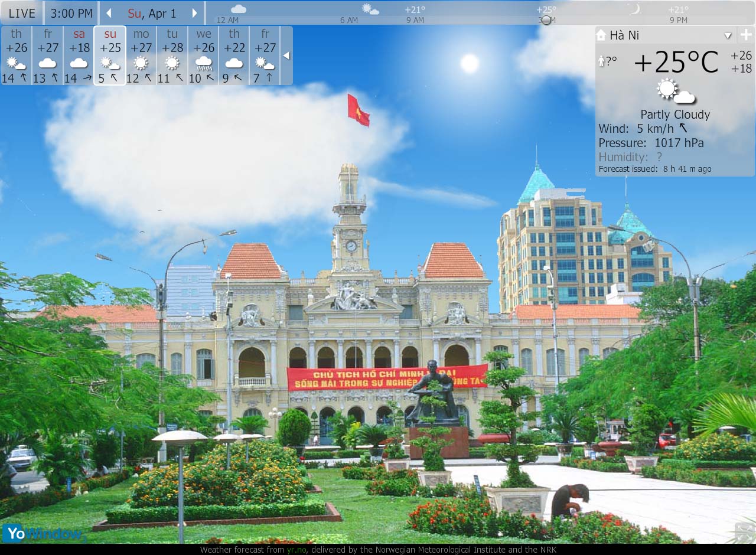
Task: Toggle fullscreen icon in bottom-right corner
Action: [x=744, y=531]
